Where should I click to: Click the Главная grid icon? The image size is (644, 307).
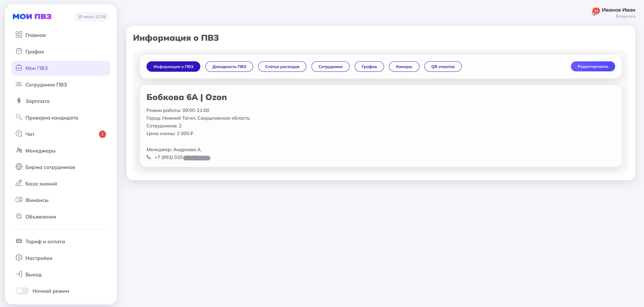[x=19, y=35]
